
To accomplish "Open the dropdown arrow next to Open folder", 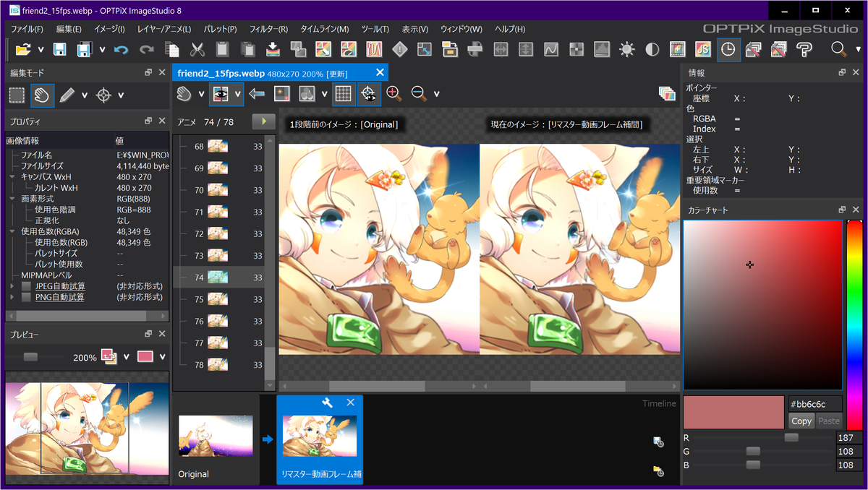I will [41, 50].
